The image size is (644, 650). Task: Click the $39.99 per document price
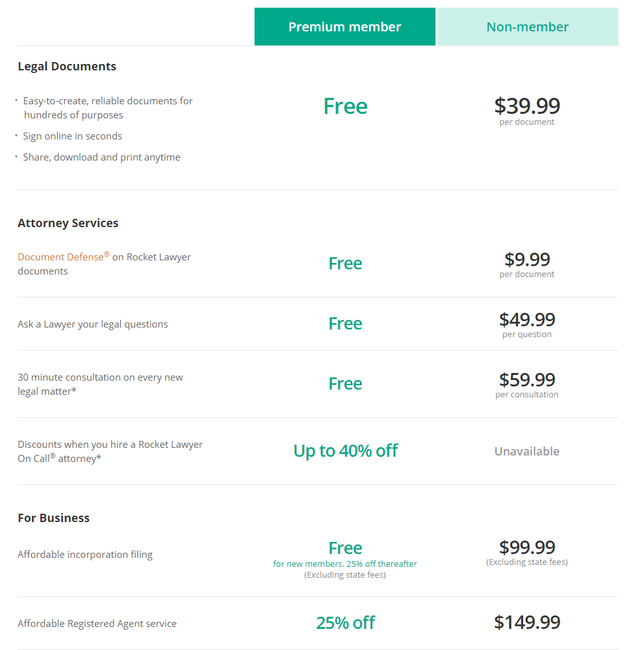coord(527,111)
